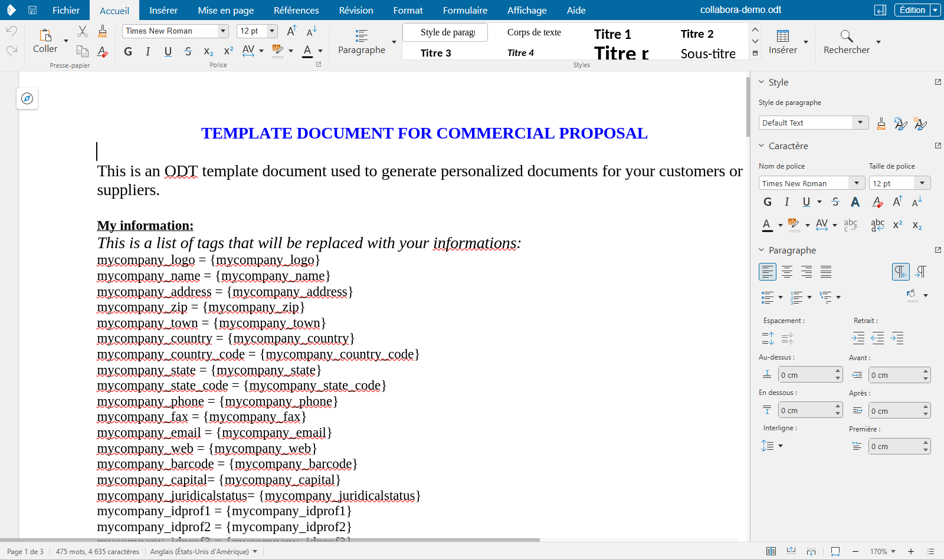Image resolution: width=944 pixels, height=560 pixels.
Task: Open the Fichier tab
Action: point(66,10)
